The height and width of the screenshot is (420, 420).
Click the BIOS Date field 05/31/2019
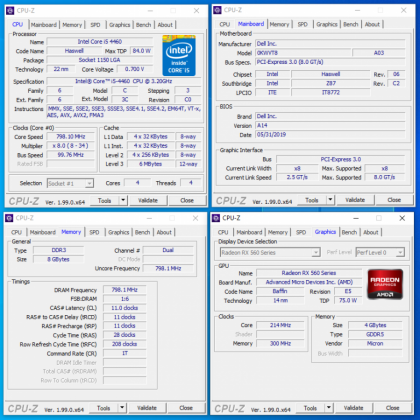(330, 135)
